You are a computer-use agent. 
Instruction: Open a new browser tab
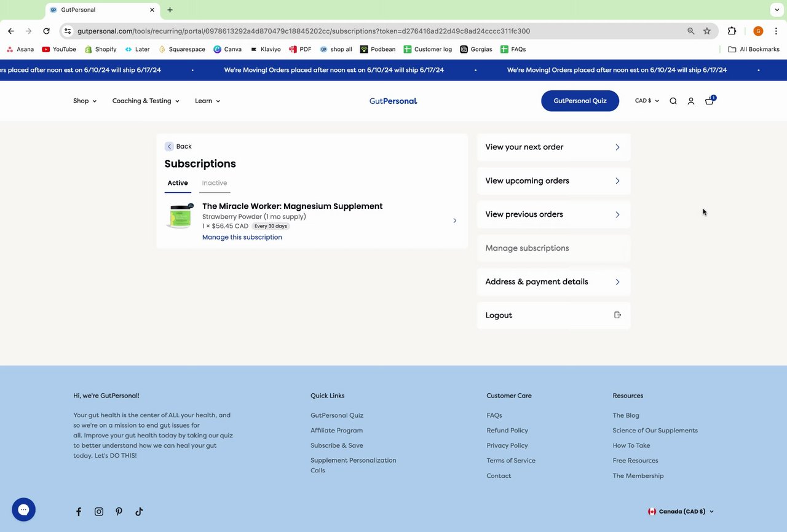(170, 10)
